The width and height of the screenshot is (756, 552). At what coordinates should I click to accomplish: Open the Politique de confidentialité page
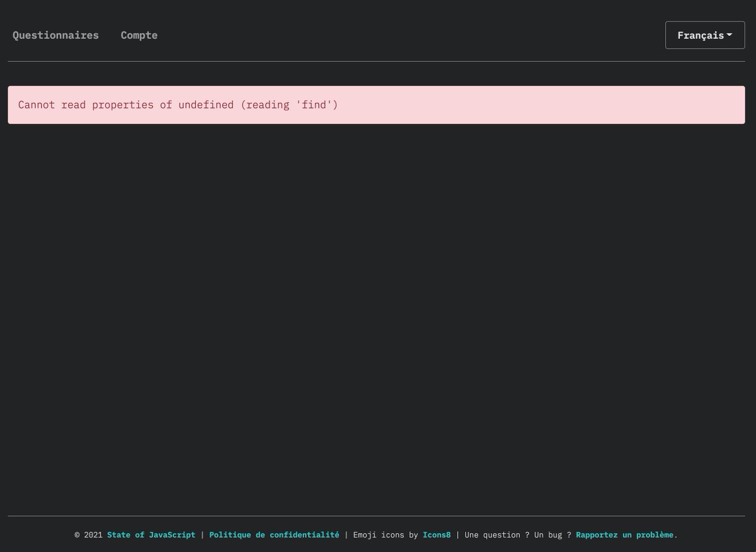[x=273, y=534]
